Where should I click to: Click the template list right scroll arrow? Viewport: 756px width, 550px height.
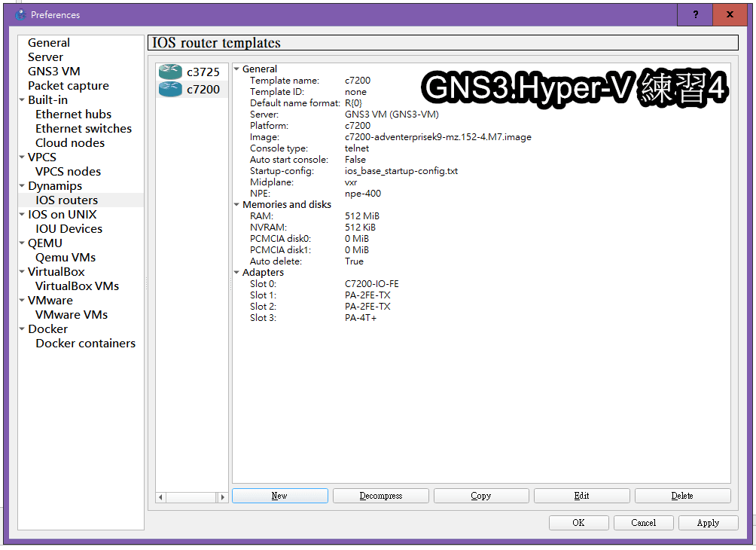pyautogui.click(x=222, y=497)
